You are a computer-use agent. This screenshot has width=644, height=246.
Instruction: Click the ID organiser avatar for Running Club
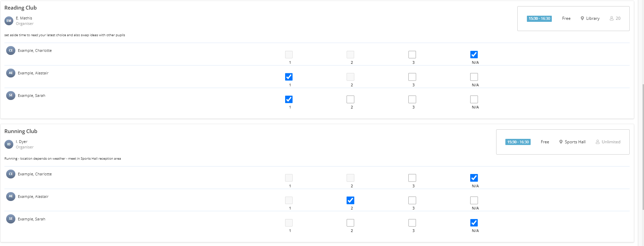tap(9, 144)
